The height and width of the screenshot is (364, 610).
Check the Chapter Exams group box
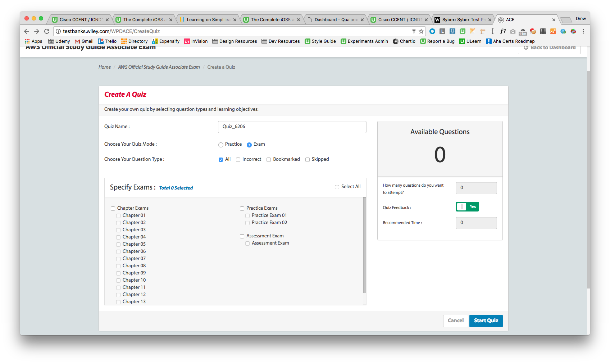point(113,209)
